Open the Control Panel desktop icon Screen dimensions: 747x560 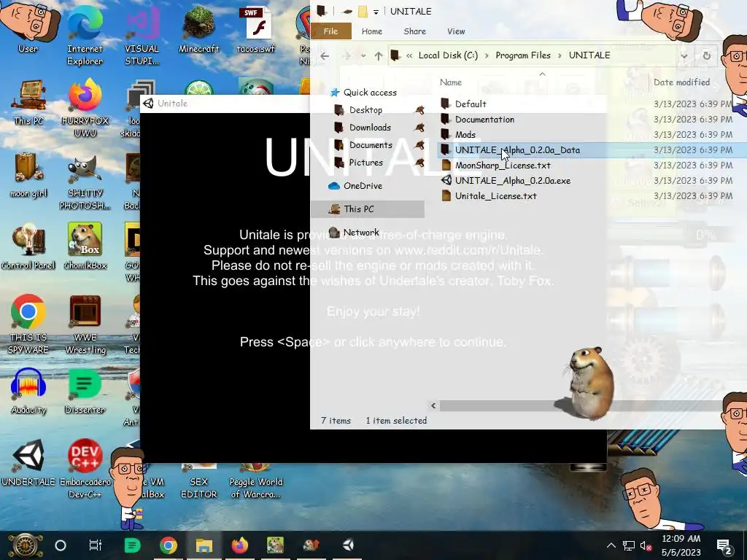[28, 247]
